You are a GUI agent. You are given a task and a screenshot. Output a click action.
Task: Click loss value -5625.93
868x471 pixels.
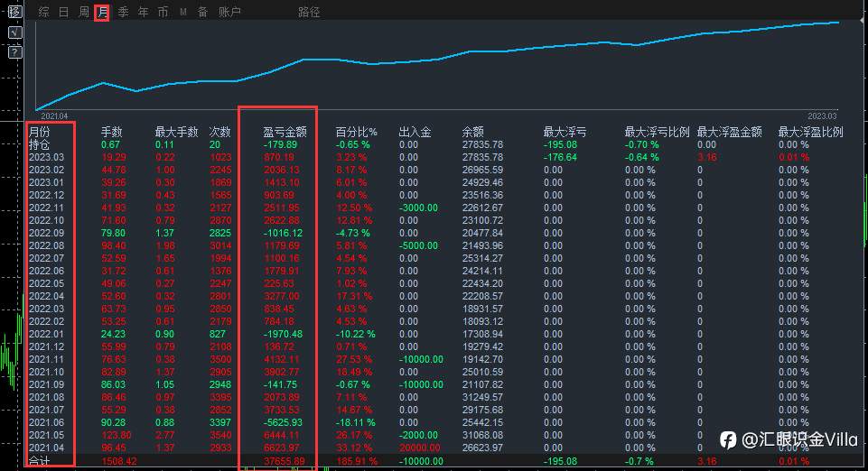(283, 423)
